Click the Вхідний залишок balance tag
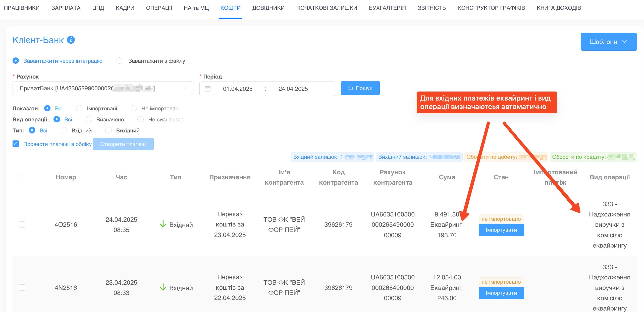This screenshot has height=312, width=644. (332, 157)
